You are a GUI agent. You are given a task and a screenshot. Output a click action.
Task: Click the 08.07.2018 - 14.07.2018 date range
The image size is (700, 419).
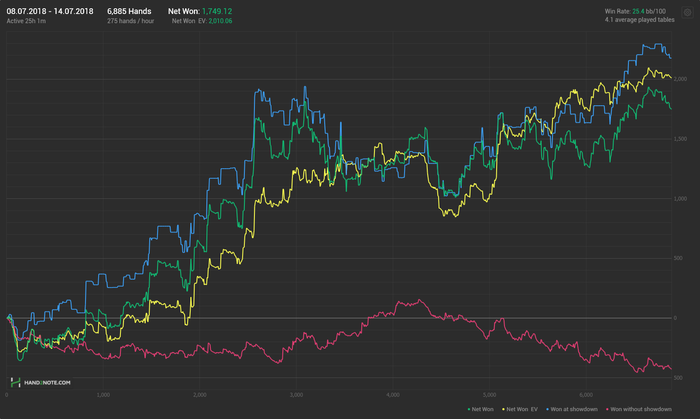point(50,11)
